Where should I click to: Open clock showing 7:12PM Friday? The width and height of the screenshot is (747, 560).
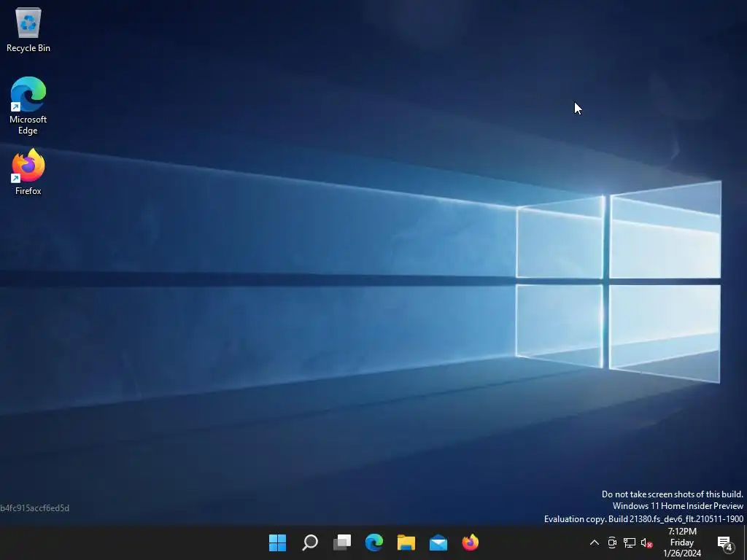pyautogui.click(x=682, y=542)
